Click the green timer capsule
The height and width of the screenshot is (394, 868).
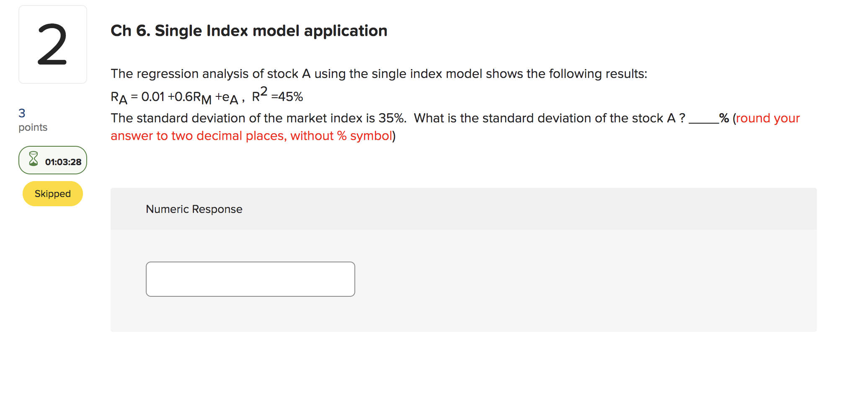52,160
